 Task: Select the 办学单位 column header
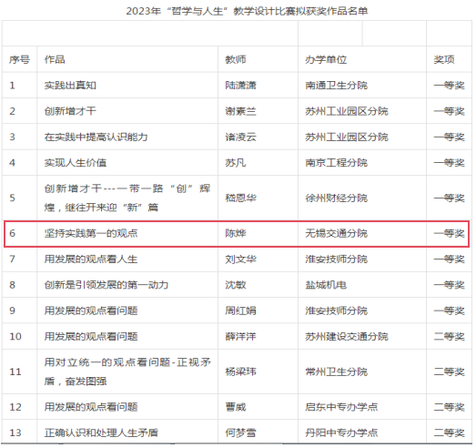click(326, 59)
